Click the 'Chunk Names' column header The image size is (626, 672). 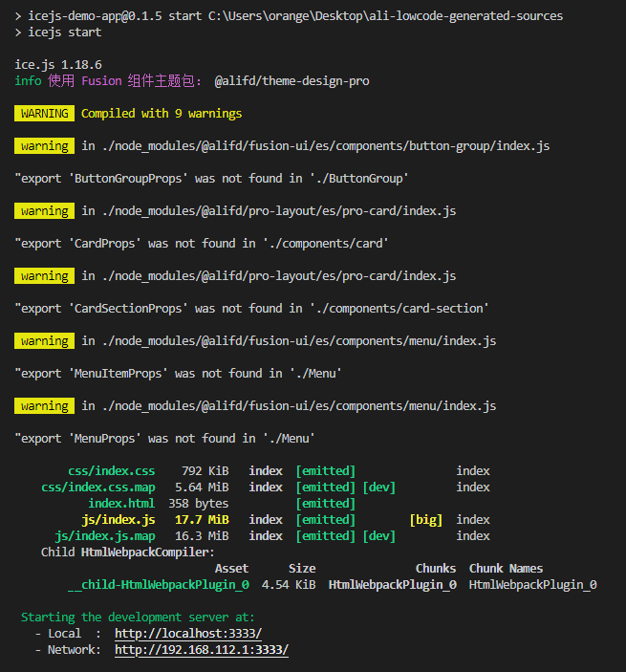click(x=506, y=569)
